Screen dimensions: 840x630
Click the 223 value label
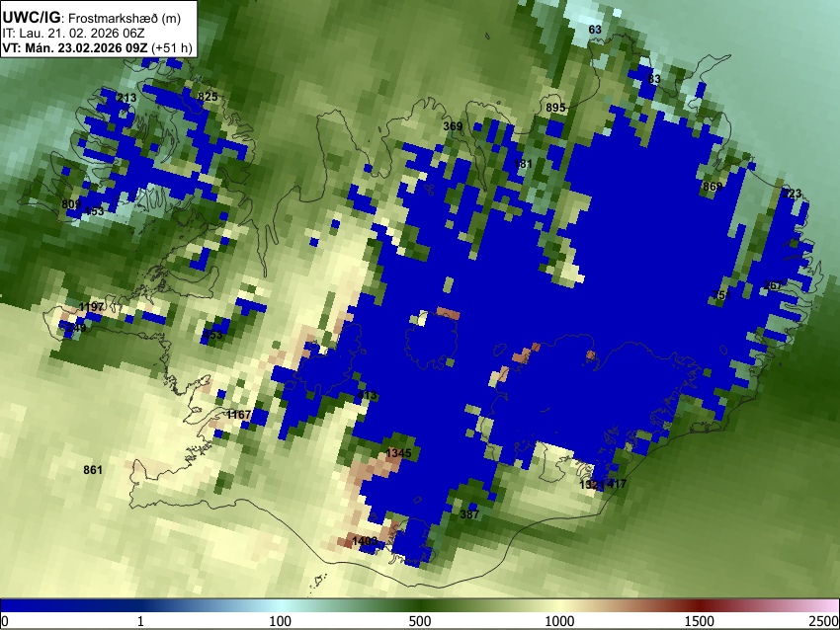tap(792, 194)
